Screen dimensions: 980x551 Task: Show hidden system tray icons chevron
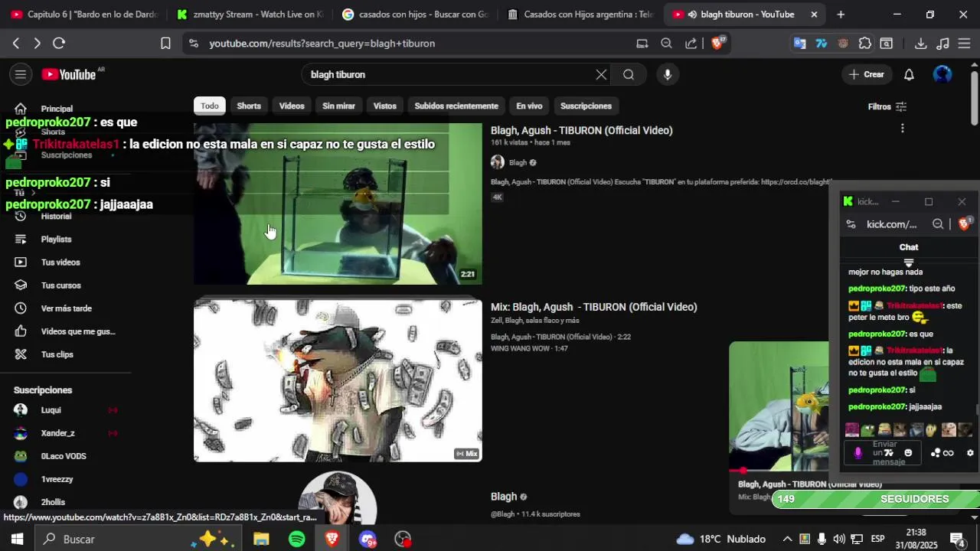[x=787, y=540]
